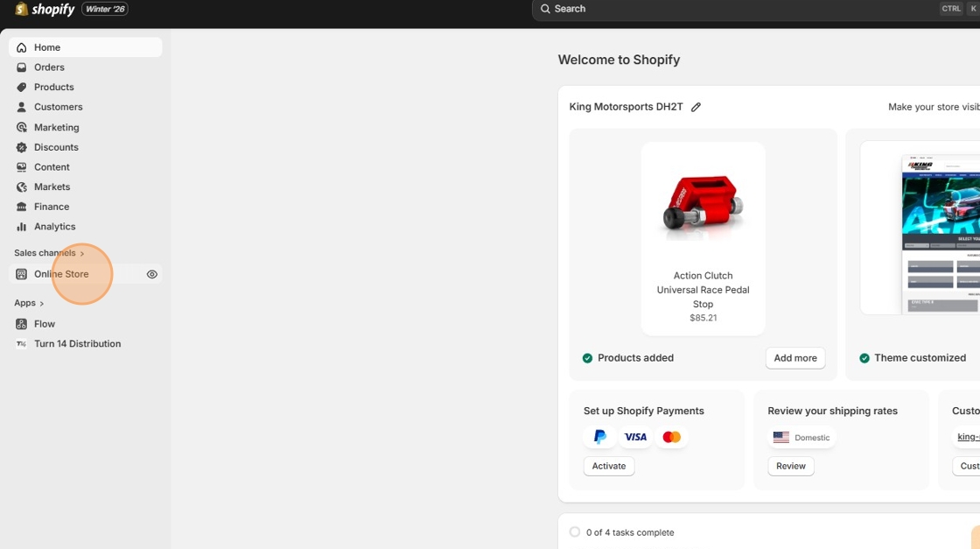Open the Finance section
The height and width of the screenshot is (549, 980).
pyautogui.click(x=86, y=207)
